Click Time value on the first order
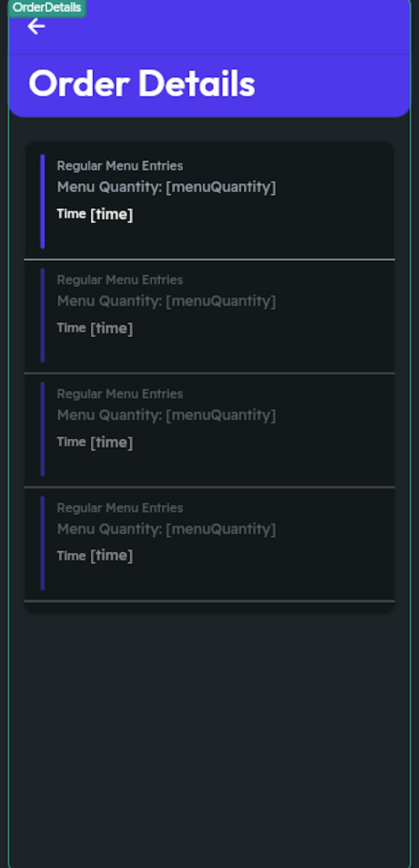 (x=96, y=214)
